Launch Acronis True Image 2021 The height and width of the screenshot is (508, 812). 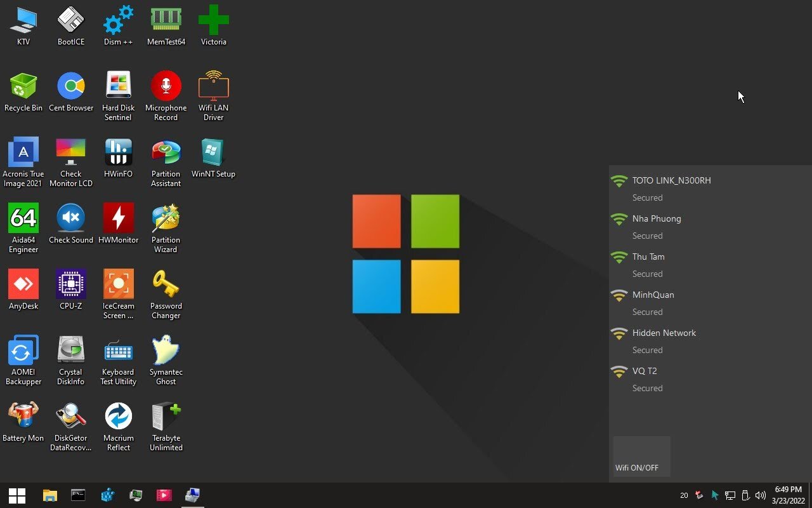click(23, 162)
